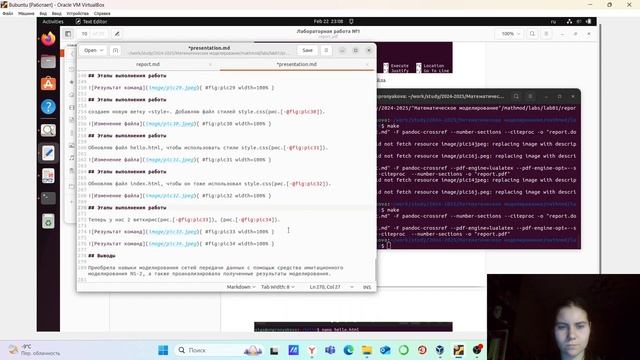Open the 100% zoom dropdown

click(x=510, y=34)
